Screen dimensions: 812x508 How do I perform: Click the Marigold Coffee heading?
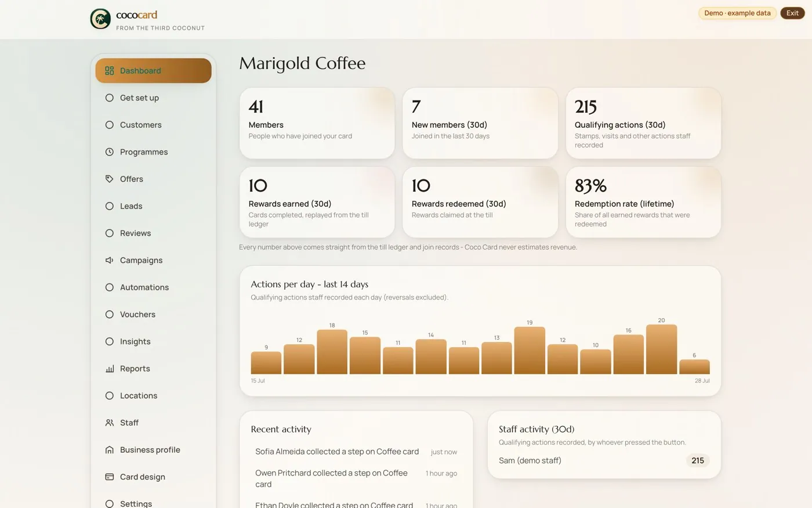click(x=302, y=63)
